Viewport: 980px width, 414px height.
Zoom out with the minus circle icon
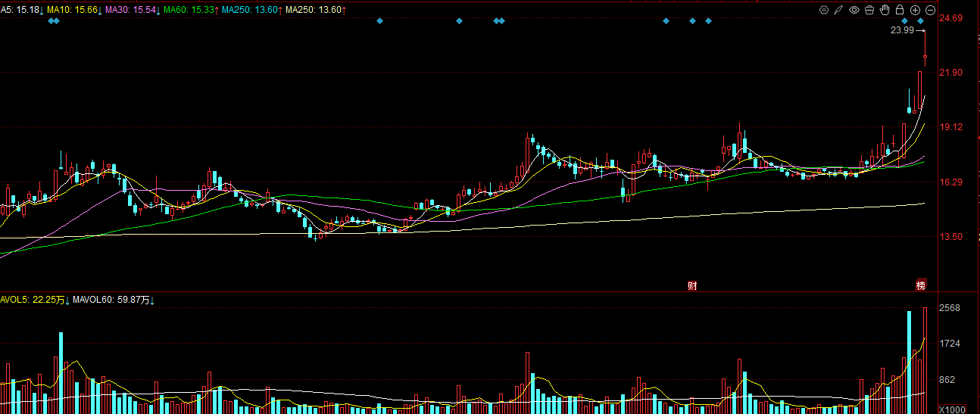tap(930, 10)
